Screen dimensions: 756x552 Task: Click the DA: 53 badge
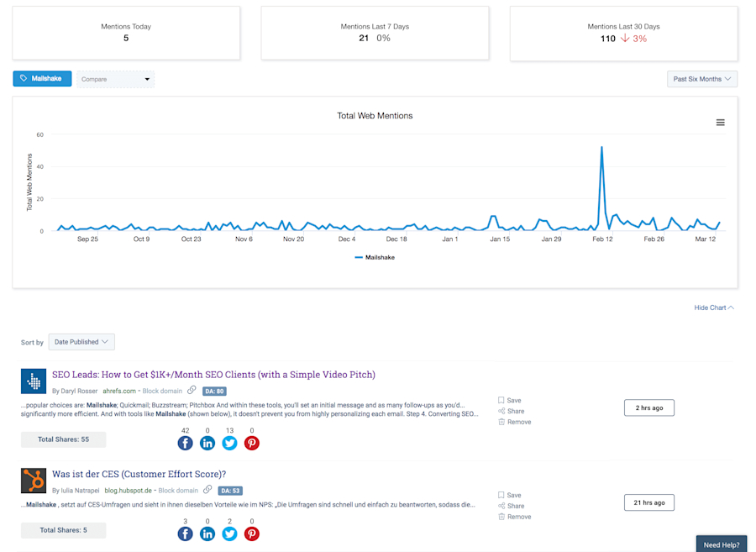click(230, 491)
